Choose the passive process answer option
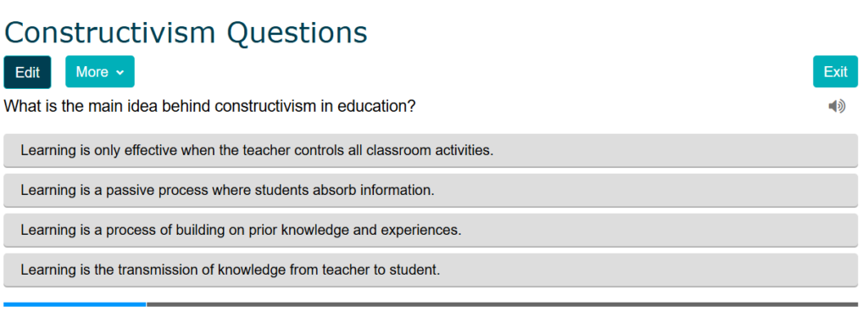The width and height of the screenshot is (868, 323). click(x=431, y=190)
